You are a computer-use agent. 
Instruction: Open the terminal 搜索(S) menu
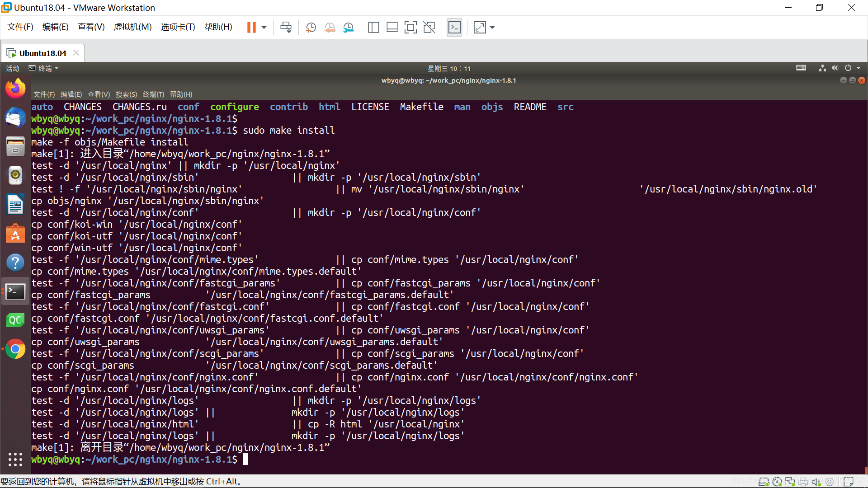[126, 94]
